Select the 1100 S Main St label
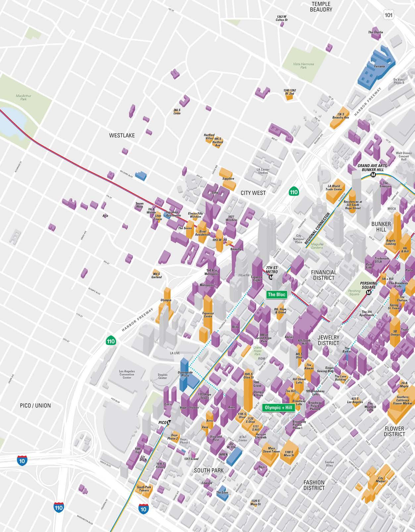 click(289, 453)
